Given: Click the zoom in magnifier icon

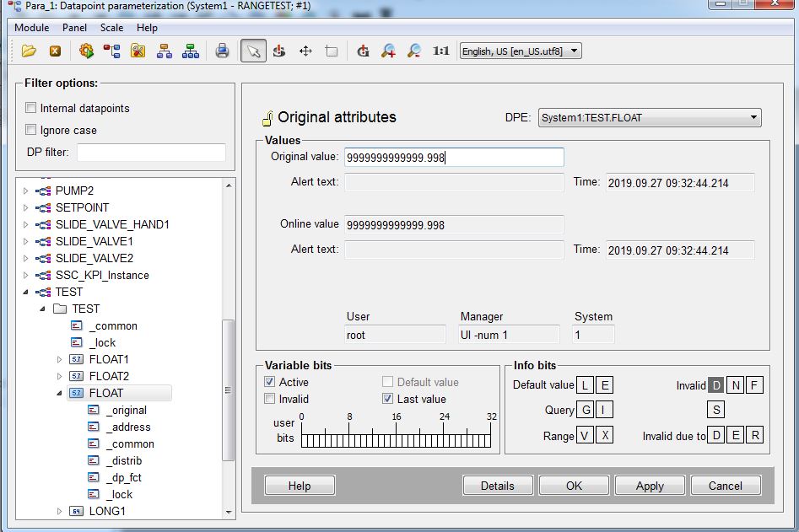Looking at the screenshot, I should (388, 51).
